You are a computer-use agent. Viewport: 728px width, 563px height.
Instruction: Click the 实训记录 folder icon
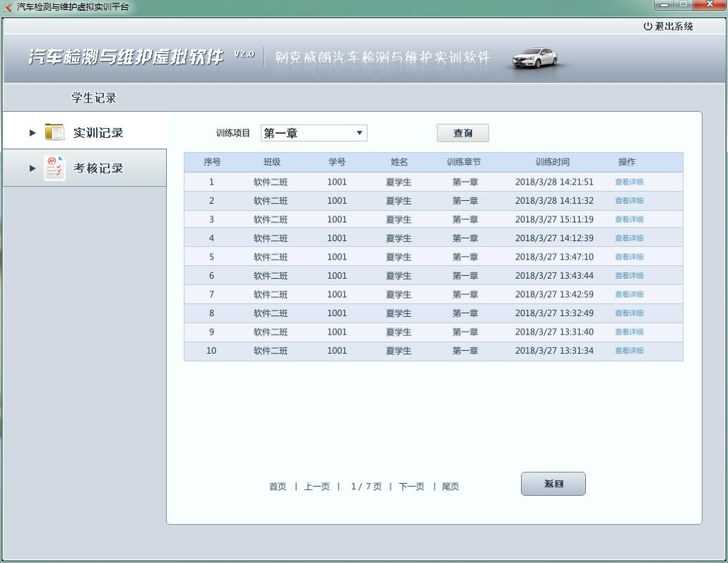pyautogui.click(x=54, y=132)
